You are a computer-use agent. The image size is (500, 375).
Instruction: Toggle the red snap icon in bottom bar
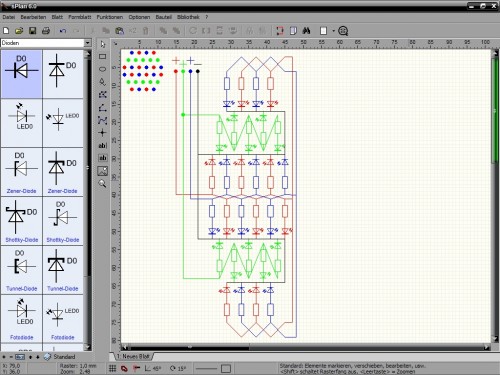pos(124,368)
